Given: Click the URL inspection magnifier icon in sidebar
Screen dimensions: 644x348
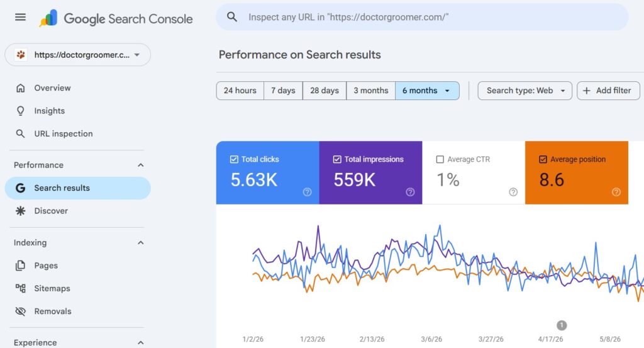Looking at the screenshot, I should pyautogui.click(x=20, y=133).
